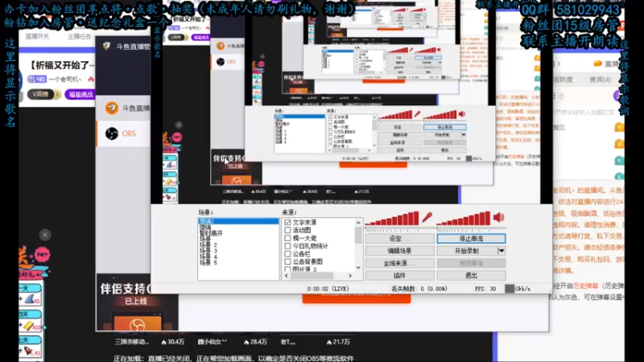Select 场景 3 in the scene list
Screen dimensions: 644x362
click(208, 251)
